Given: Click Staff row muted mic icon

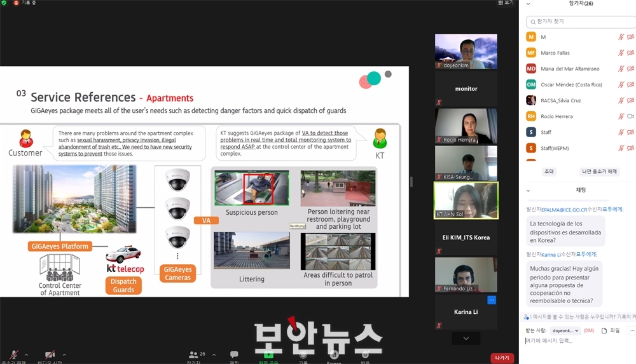Looking at the screenshot, I should tap(621, 132).
